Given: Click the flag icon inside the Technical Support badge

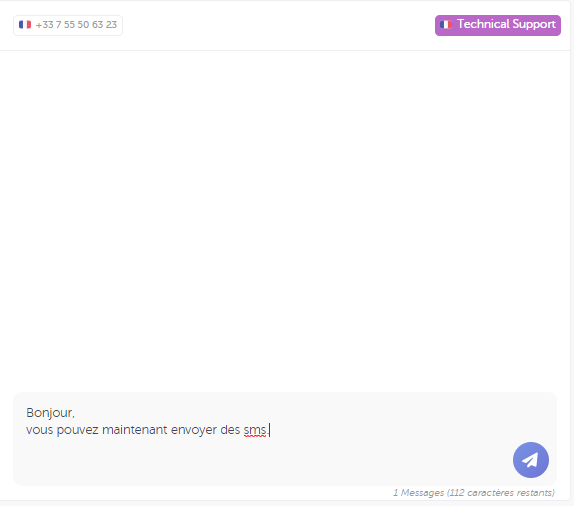Looking at the screenshot, I should 446,25.
